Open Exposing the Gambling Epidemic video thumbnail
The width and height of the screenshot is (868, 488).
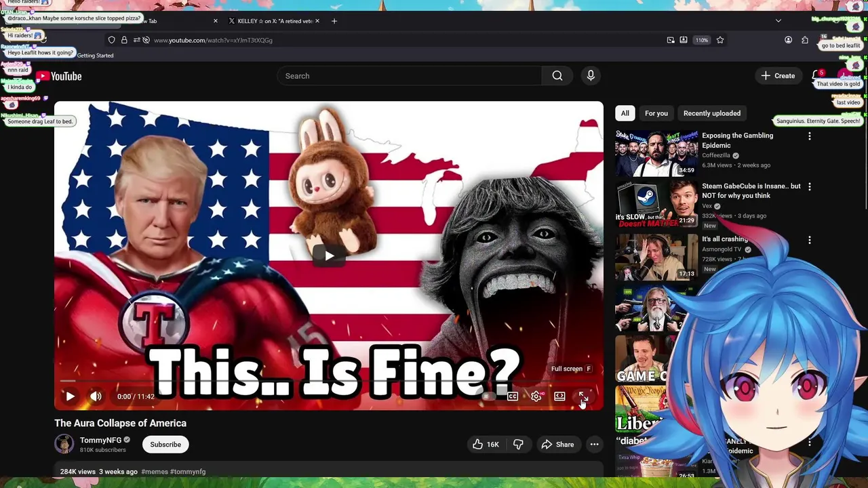[656, 153]
